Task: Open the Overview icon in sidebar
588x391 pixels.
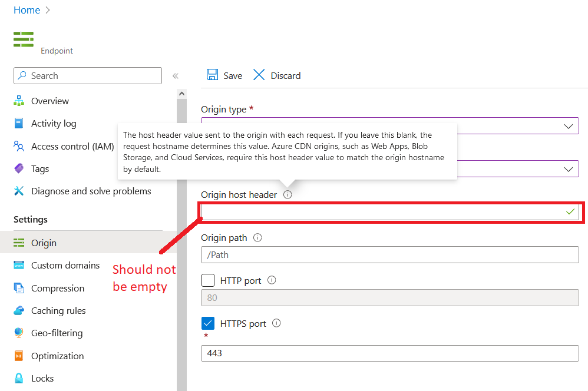Action: click(18, 101)
